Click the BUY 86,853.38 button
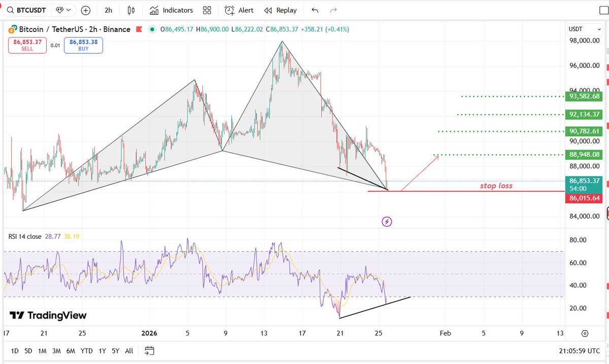Image resolution: width=609 pixels, height=364 pixels. (x=83, y=46)
